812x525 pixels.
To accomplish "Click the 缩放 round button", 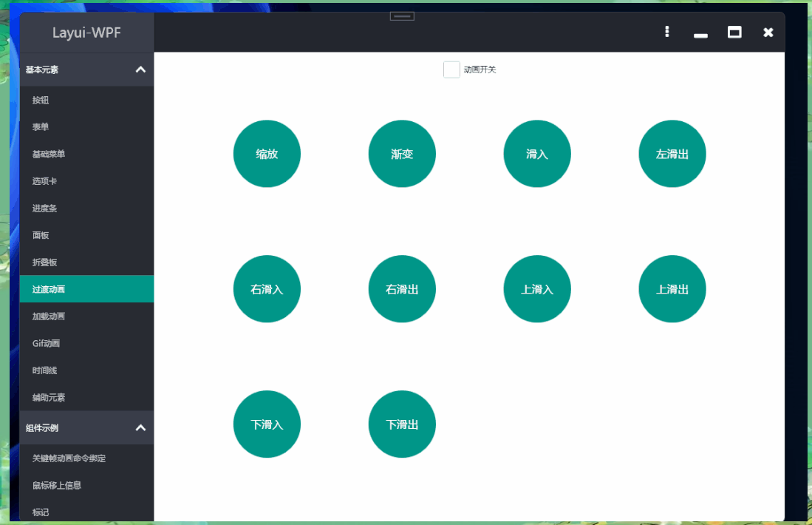I will pyautogui.click(x=267, y=154).
